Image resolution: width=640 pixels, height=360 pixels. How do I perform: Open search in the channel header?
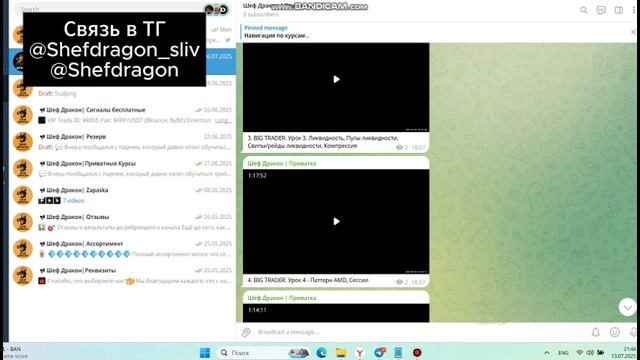click(x=584, y=10)
